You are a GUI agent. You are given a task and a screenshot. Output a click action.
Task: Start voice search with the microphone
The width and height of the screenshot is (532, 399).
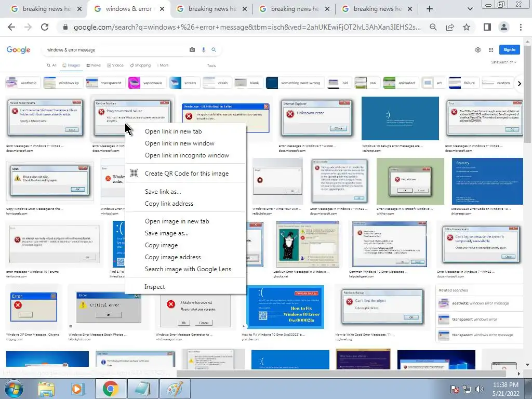[x=204, y=50]
